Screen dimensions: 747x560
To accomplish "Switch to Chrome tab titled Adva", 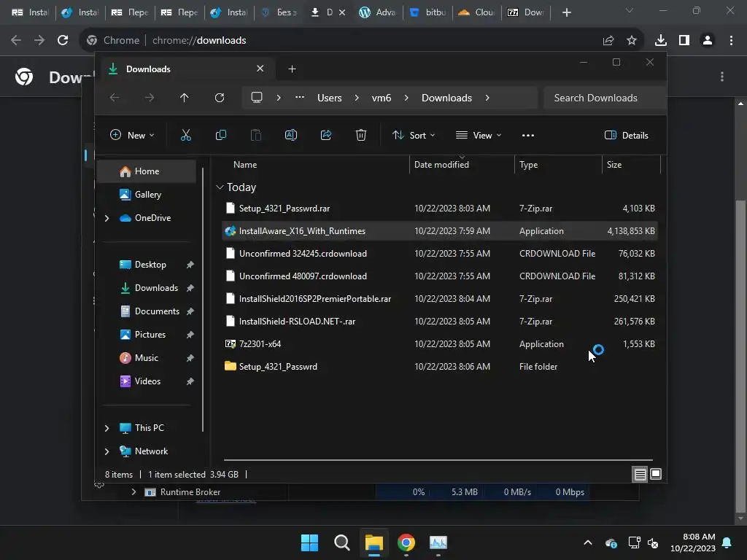I will tap(378, 12).
